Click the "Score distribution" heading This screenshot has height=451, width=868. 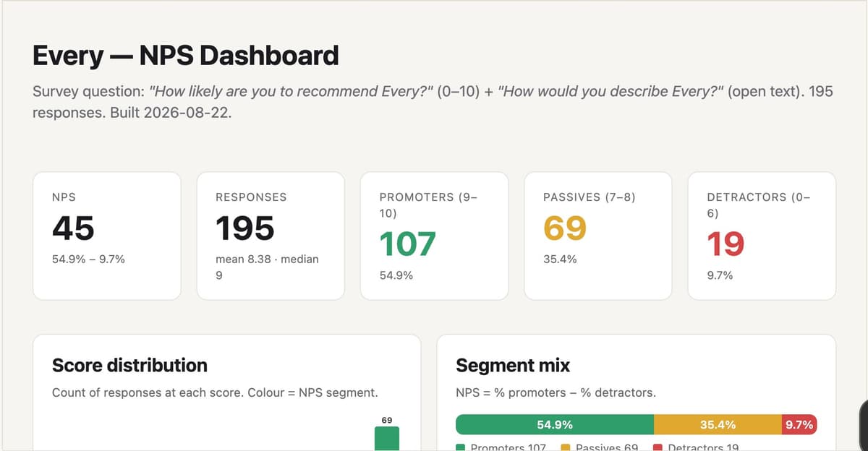pos(129,366)
